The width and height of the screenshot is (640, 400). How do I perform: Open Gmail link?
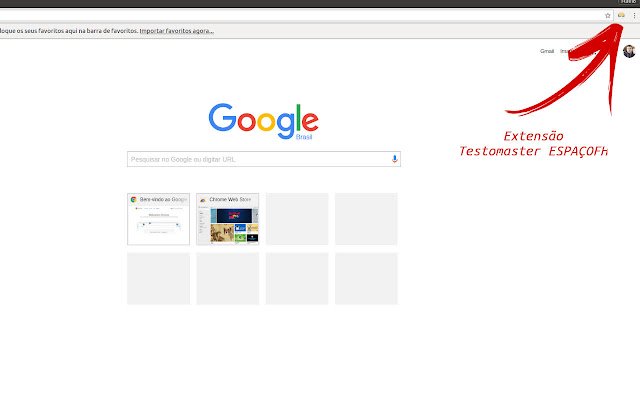pyautogui.click(x=547, y=51)
